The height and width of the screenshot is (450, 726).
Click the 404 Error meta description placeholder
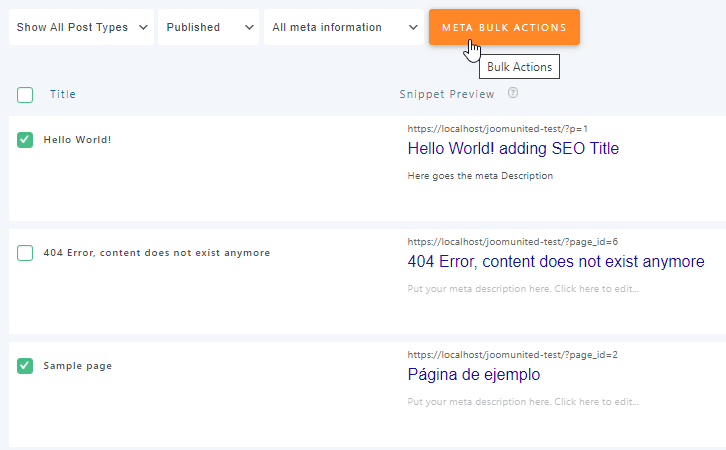(x=523, y=289)
